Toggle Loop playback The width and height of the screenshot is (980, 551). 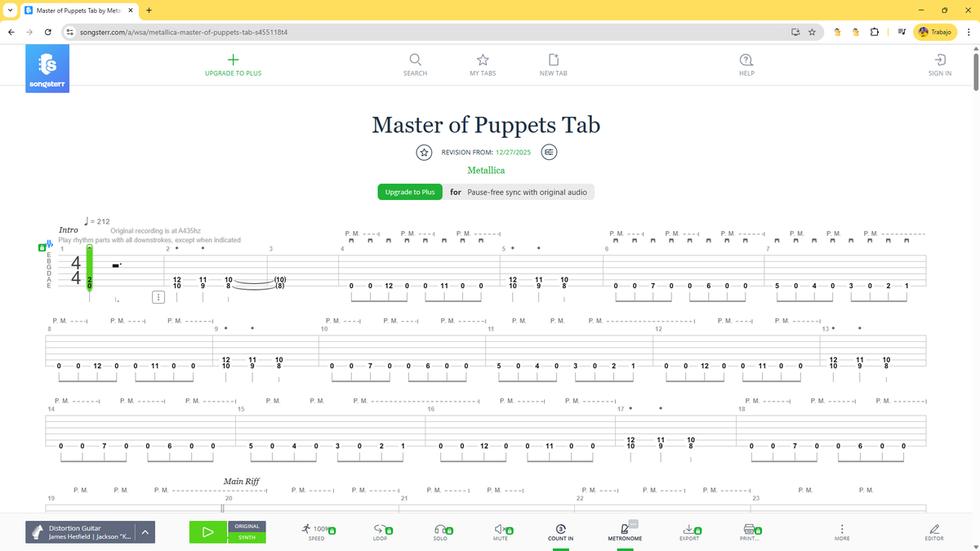pos(380,533)
